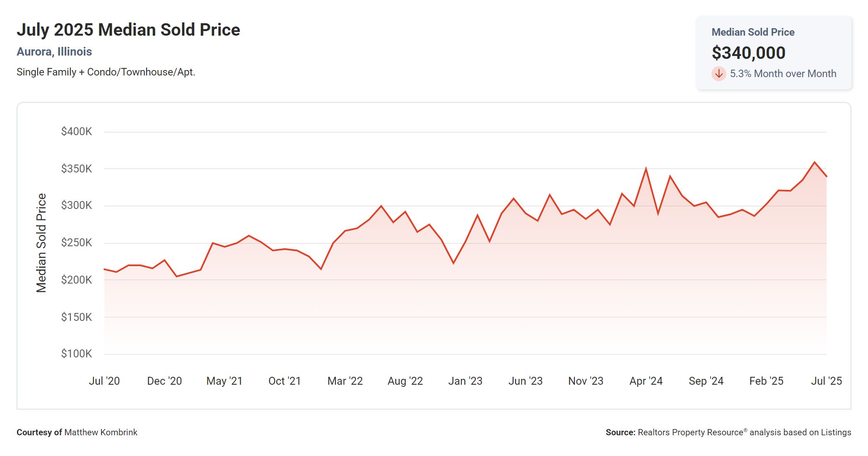Click the "Nov '23" x-axis label
Screen dimensions: 868x456
click(586, 381)
